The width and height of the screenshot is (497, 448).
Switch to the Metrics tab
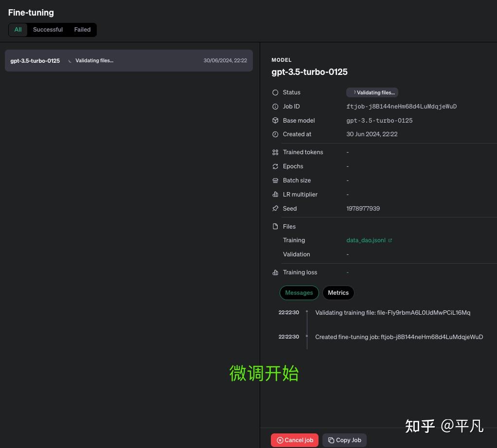pyautogui.click(x=338, y=292)
